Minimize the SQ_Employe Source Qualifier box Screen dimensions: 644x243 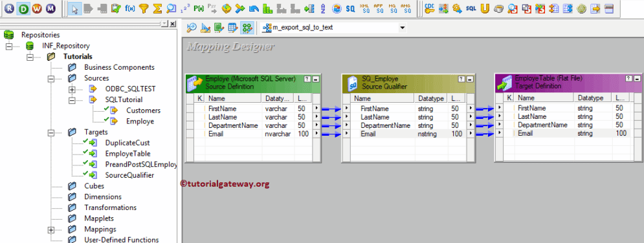tap(471, 79)
